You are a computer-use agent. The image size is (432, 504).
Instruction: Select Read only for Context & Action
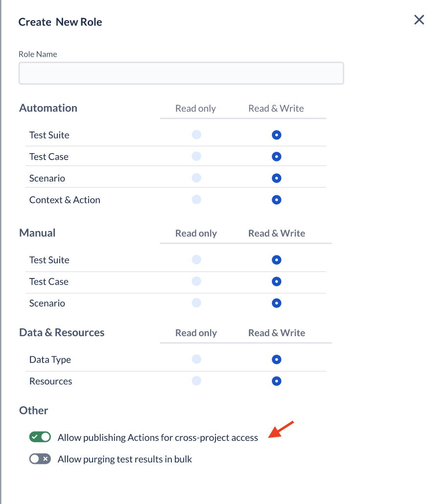pos(196,199)
